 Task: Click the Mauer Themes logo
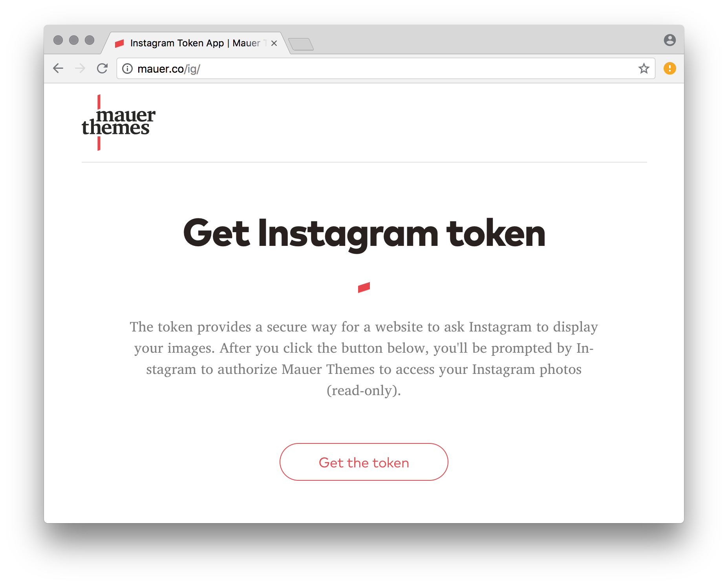(x=119, y=123)
